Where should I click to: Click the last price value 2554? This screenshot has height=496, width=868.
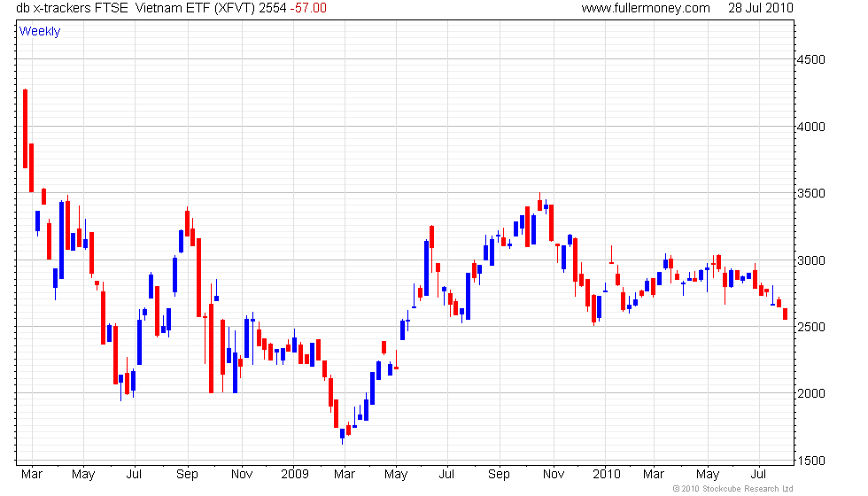point(273,8)
